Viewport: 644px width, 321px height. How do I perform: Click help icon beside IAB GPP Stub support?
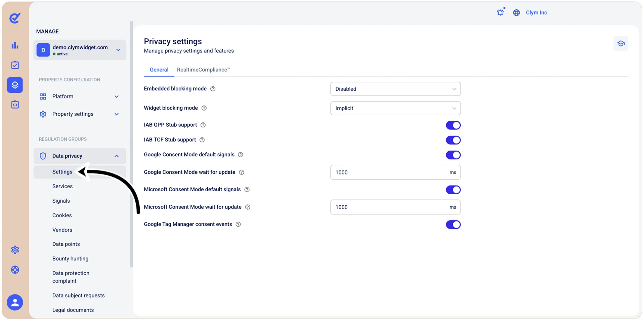(203, 125)
